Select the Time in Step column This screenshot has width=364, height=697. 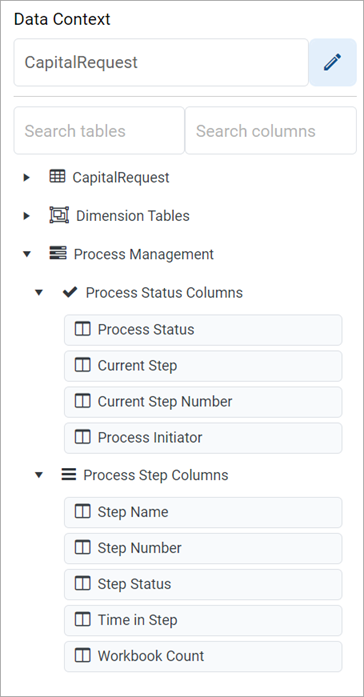click(203, 620)
